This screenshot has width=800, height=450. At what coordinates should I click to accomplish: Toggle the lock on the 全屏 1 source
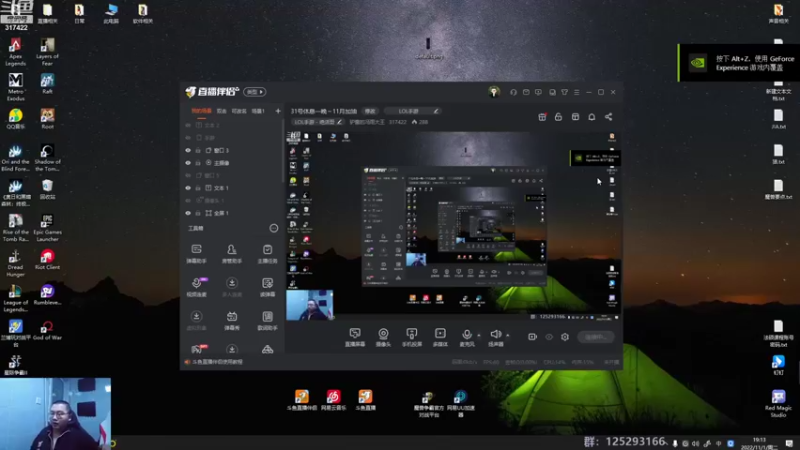click(198, 213)
